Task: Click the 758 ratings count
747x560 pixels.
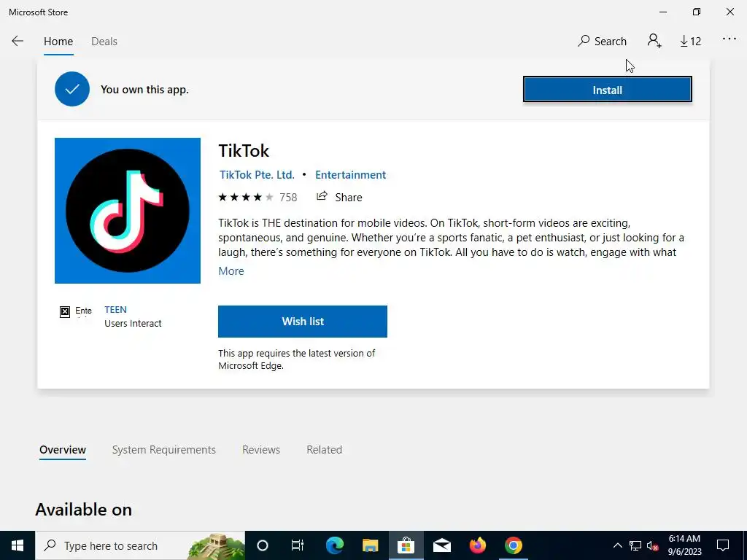Action: (x=288, y=197)
